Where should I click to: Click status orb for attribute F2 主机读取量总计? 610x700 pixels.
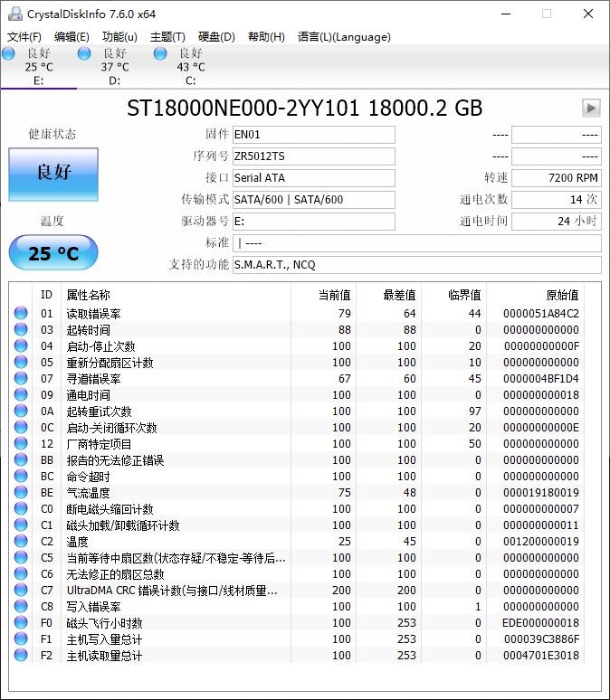click(x=21, y=656)
